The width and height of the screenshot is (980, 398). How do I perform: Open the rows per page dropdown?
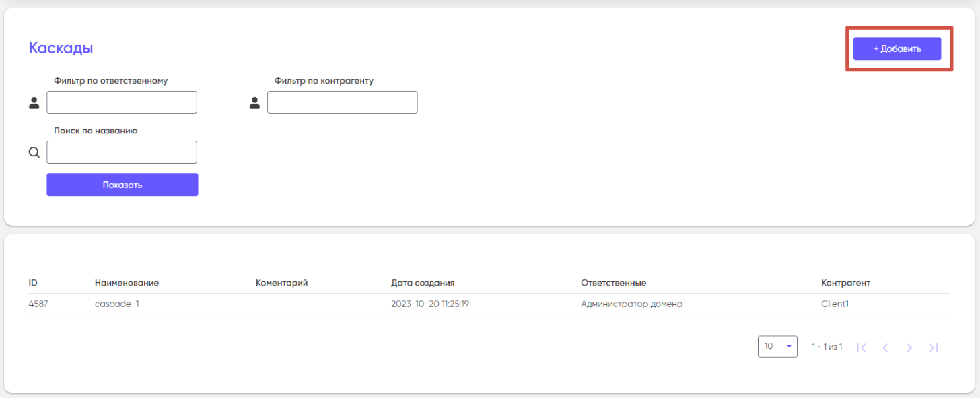click(777, 346)
